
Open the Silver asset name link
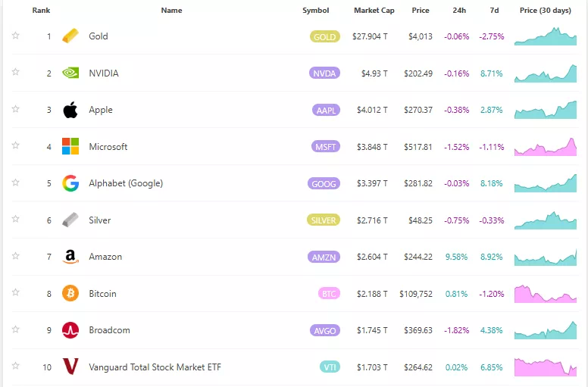point(99,220)
